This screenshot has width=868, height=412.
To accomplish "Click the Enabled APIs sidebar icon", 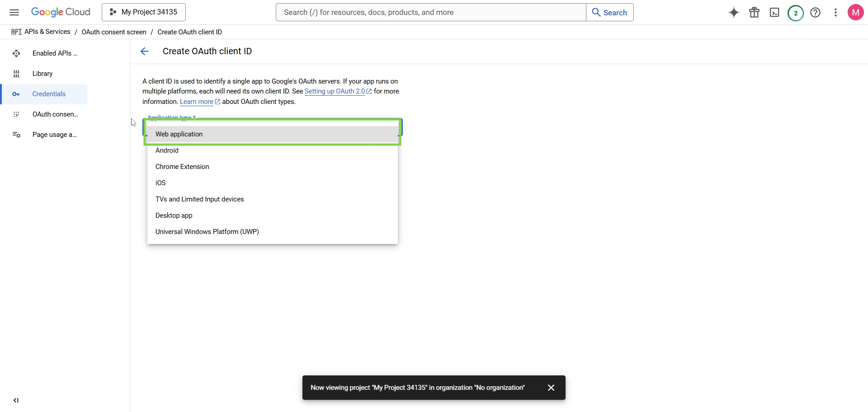I will pos(16,53).
